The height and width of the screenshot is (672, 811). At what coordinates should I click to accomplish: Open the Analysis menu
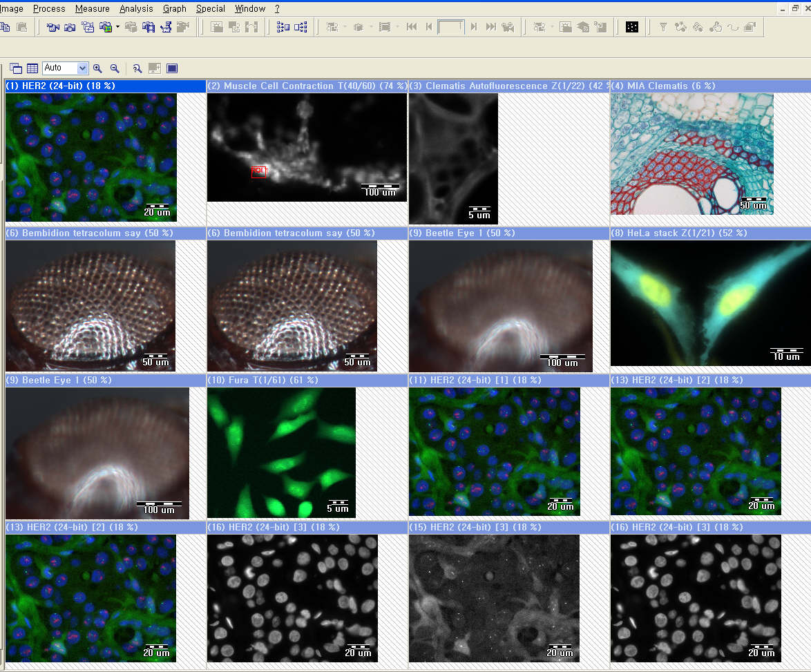[x=136, y=9]
